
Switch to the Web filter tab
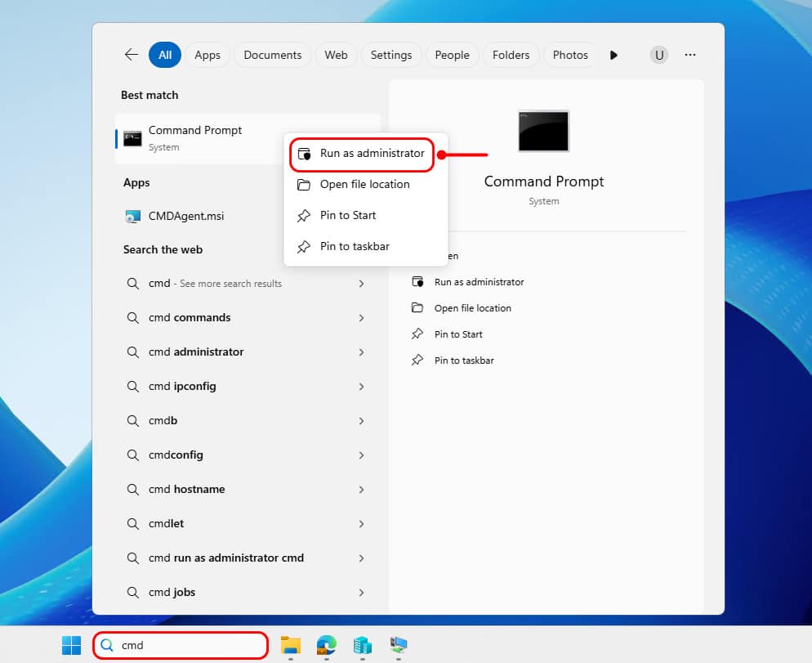point(336,55)
